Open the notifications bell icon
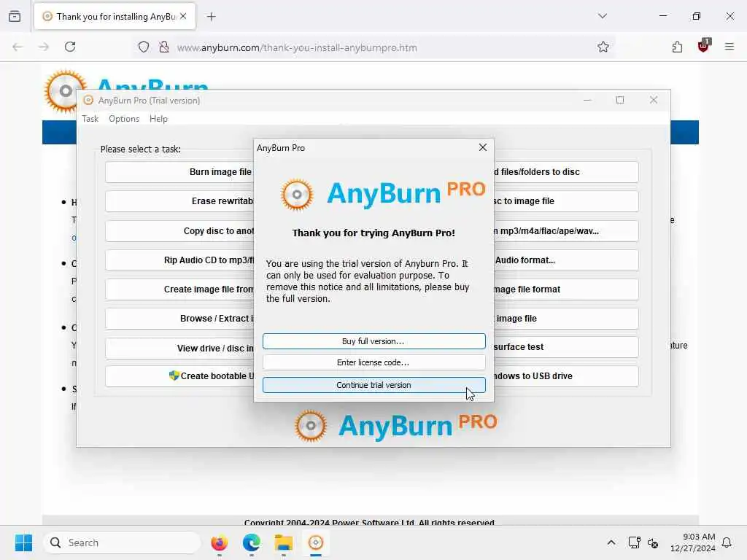This screenshot has height=560, width=747. (x=727, y=542)
